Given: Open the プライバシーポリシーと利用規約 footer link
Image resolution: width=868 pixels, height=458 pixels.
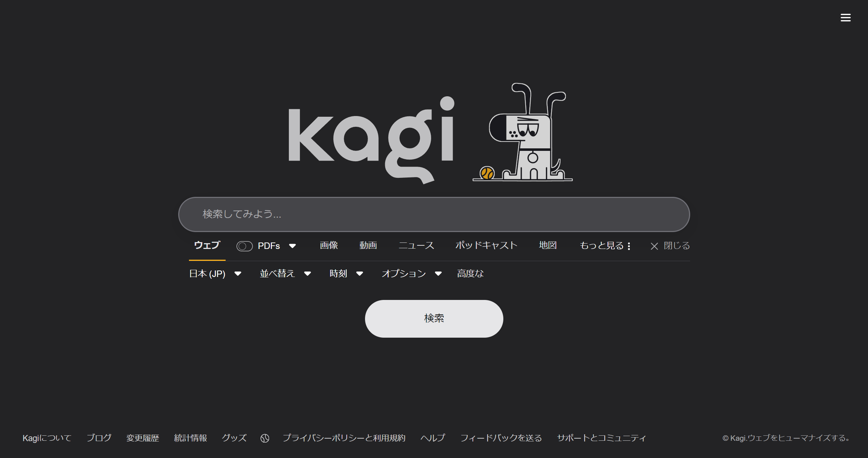Looking at the screenshot, I should click(344, 438).
